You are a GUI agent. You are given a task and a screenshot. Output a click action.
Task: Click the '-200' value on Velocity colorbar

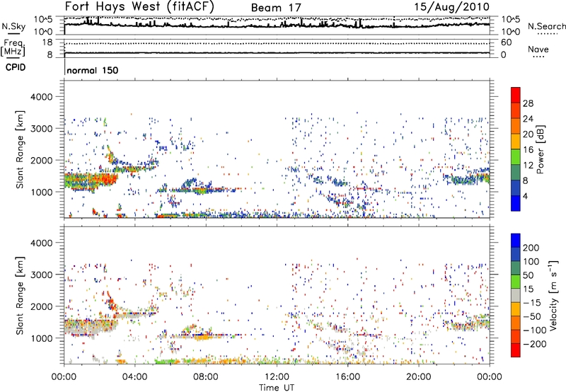pos(535,344)
